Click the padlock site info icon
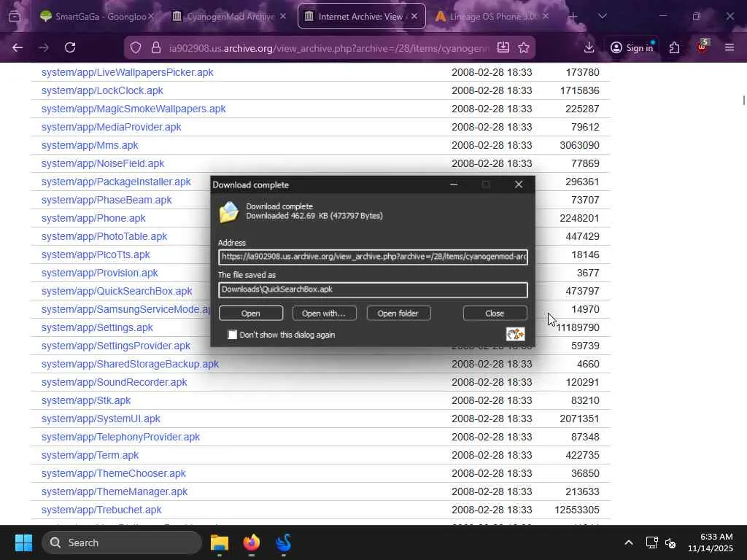 [x=156, y=47]
